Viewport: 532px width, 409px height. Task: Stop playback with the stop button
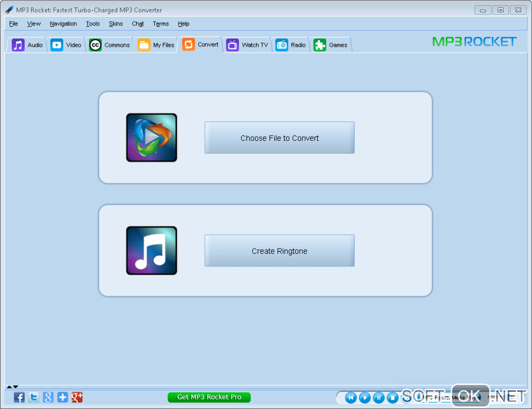coord(393,398)
